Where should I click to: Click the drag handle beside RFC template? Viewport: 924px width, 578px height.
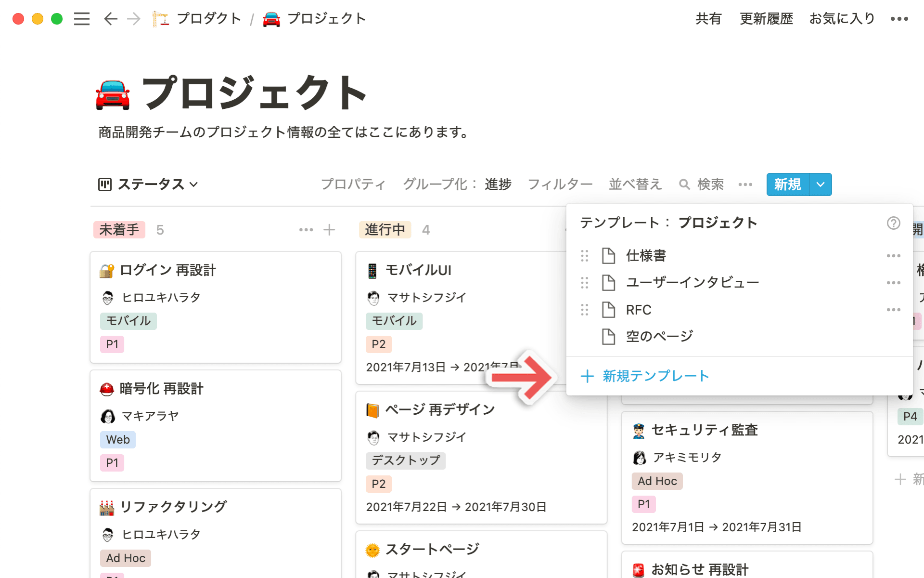pos(585,310)
